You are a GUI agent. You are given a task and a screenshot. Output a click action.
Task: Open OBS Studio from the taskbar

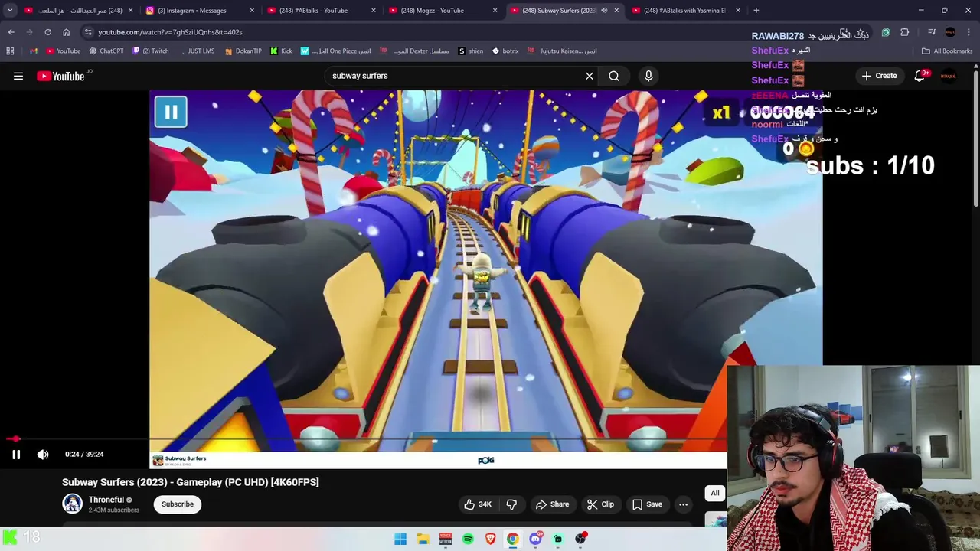coord(580,539)
